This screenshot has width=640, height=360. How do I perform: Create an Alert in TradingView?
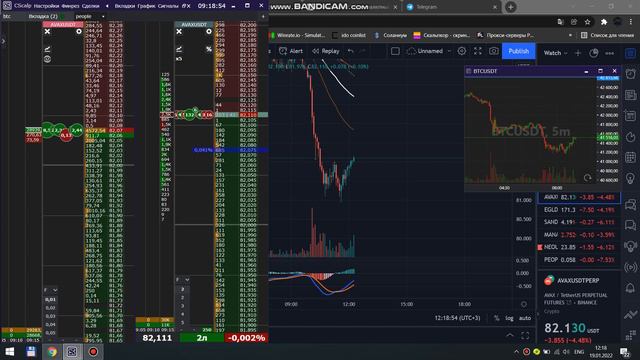[291, 51]
